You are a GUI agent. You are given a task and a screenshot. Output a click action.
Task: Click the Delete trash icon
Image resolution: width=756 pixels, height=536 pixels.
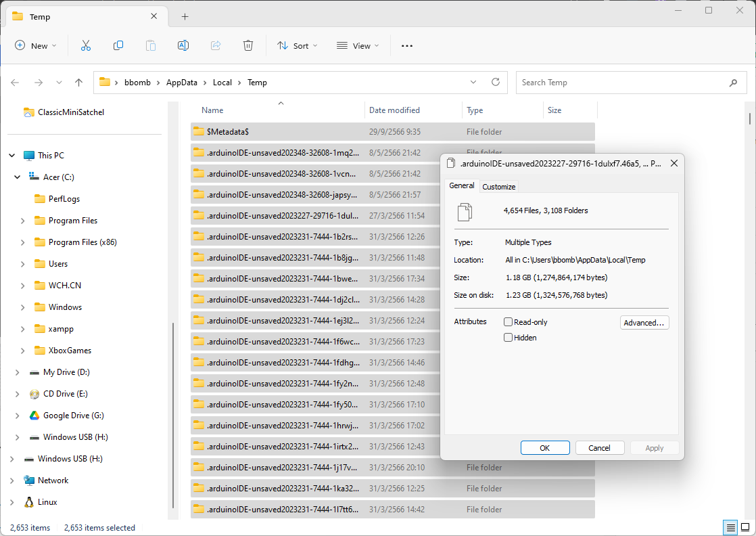(x=248, y=45)
